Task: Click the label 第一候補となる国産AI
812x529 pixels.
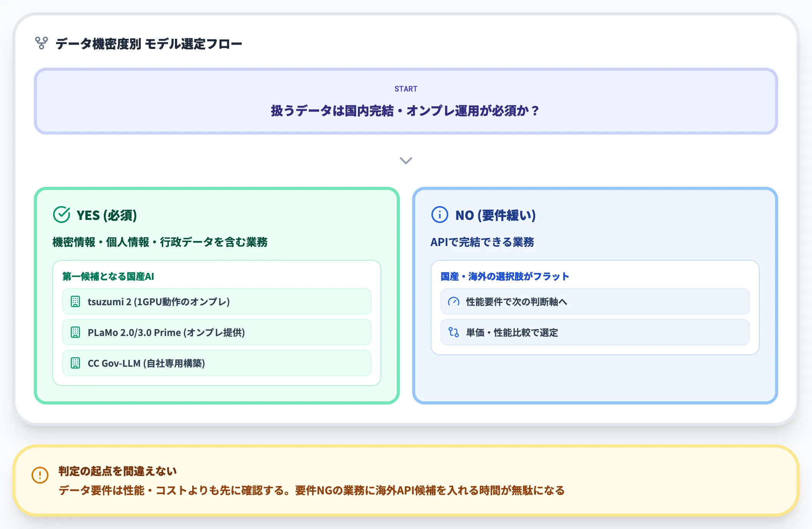Action: [x=108, y=276]
